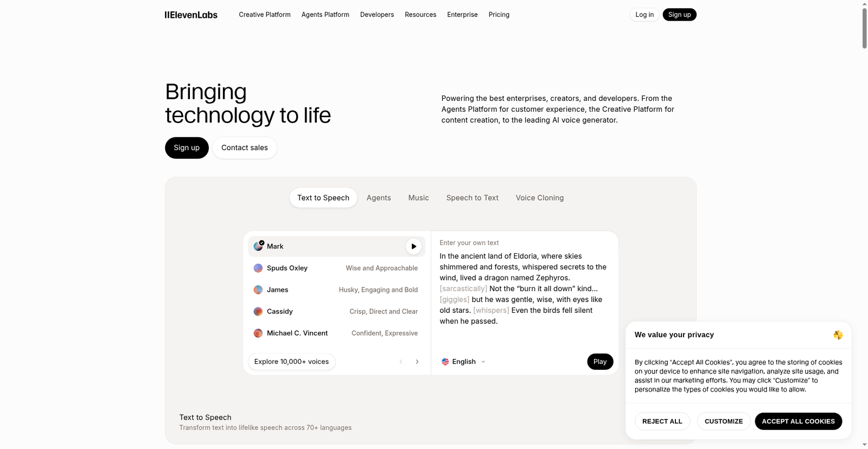
Task: Open the Pricing page
Action: (x=499, y=15)
